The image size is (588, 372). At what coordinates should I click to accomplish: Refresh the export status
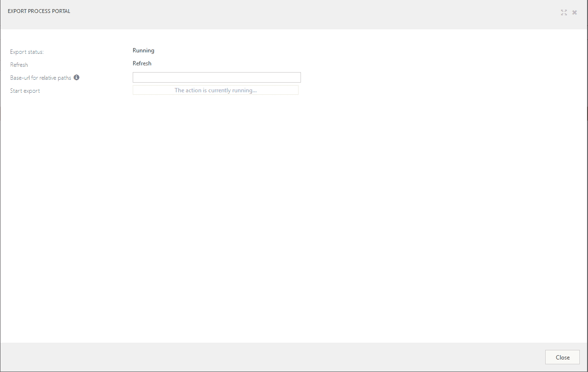[x=142, y=63]
